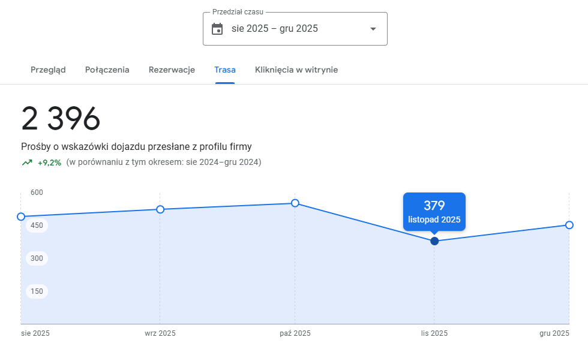588x364 pixels.
Task: Click the +9,2% comparison percentage
Action: click(47, 162)
